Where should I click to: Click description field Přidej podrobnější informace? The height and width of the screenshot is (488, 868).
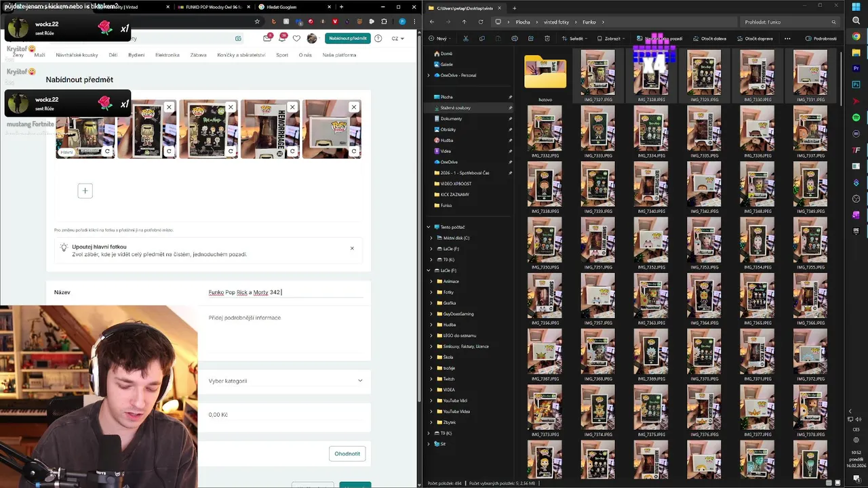coord(285,332)
